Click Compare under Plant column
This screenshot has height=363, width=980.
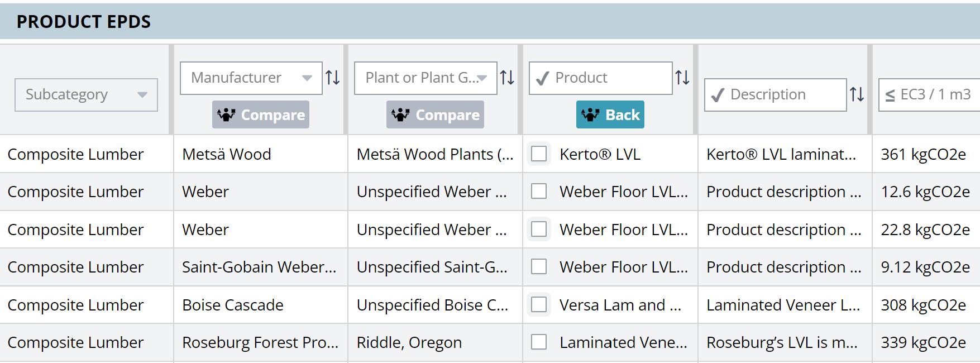point(435,114)
